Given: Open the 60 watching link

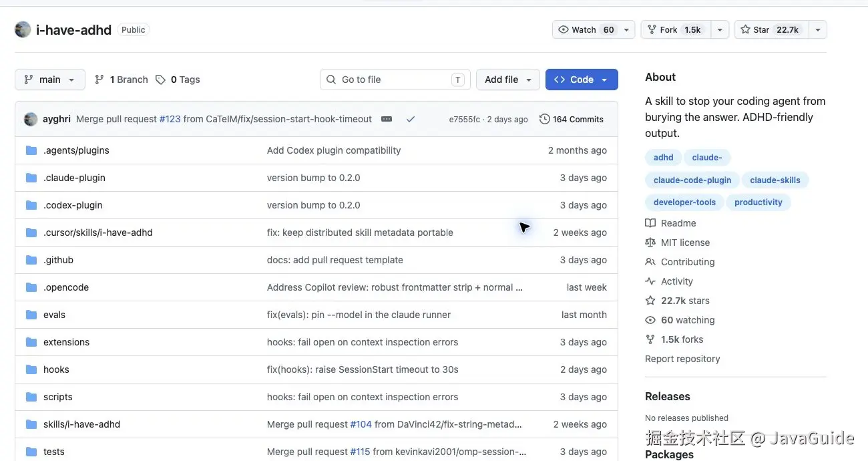Looking at the screenshot, I should (x=680, y=320).
